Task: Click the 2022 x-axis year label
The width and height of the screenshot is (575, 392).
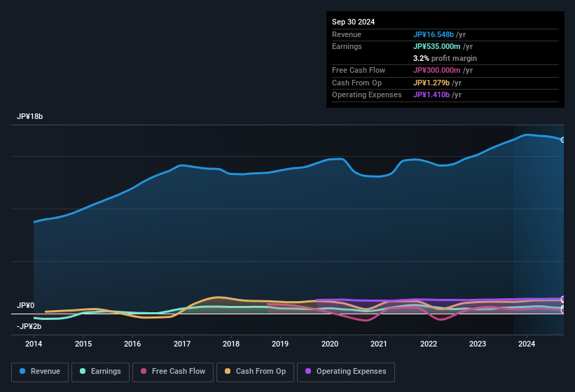Action: pos(429,344)
